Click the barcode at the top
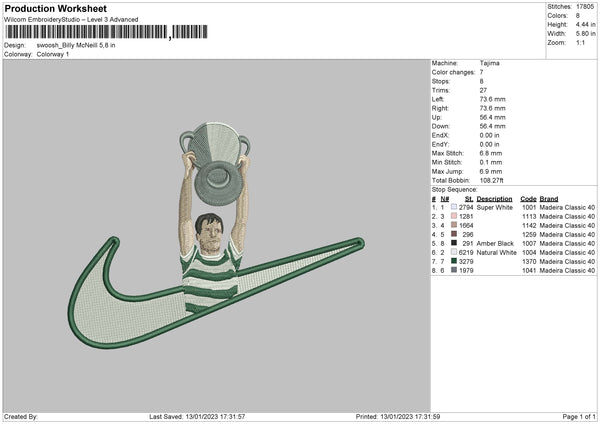The height and width of the screenshot is (424, 600). point(106,32)
